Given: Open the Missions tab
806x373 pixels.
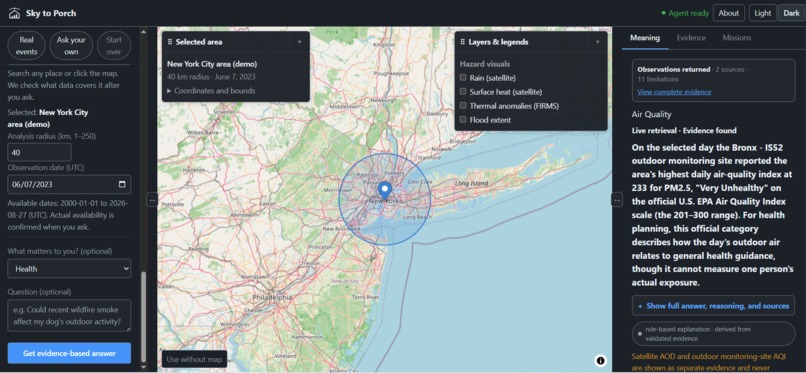Looking at the screenshot, I should click(x=737, y=38).
